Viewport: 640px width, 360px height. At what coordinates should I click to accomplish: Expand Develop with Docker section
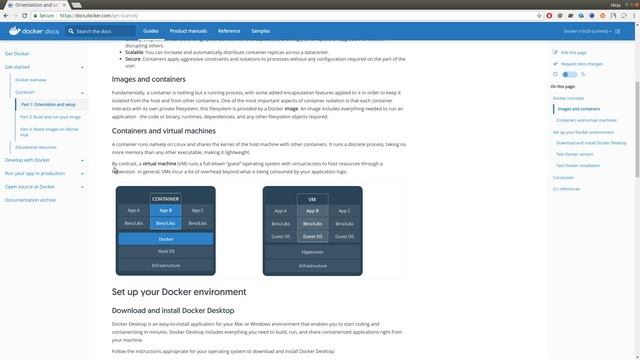click(82, 160)
